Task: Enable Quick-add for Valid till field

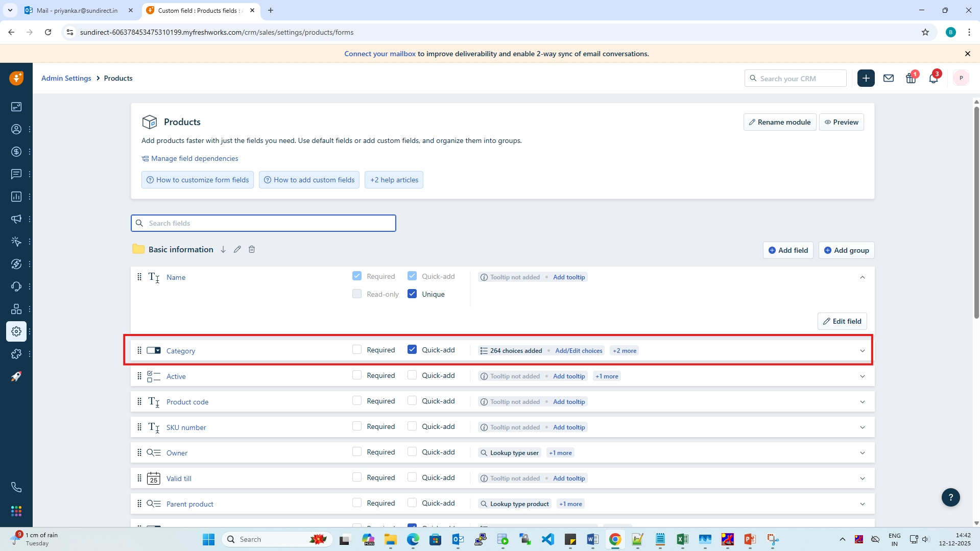Action: click(x=412, y=477)
